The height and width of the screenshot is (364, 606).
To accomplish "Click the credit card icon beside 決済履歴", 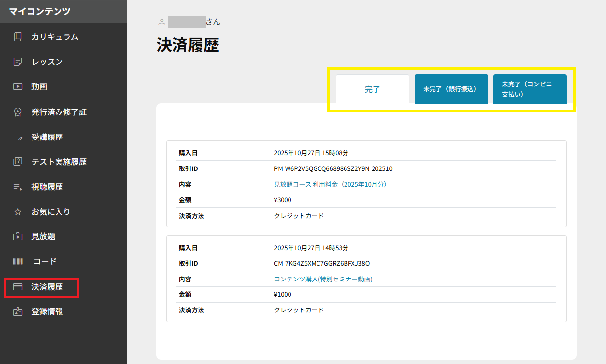I will tap(18, 287).
